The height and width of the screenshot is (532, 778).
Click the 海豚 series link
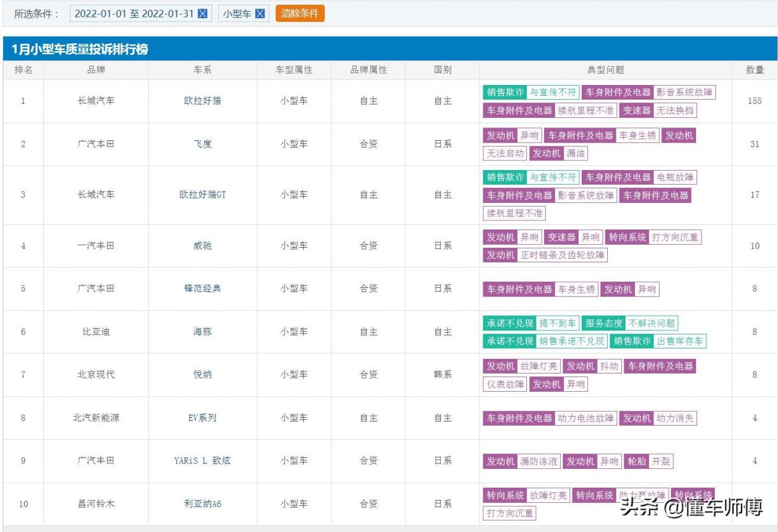click(x=202, y=332)
